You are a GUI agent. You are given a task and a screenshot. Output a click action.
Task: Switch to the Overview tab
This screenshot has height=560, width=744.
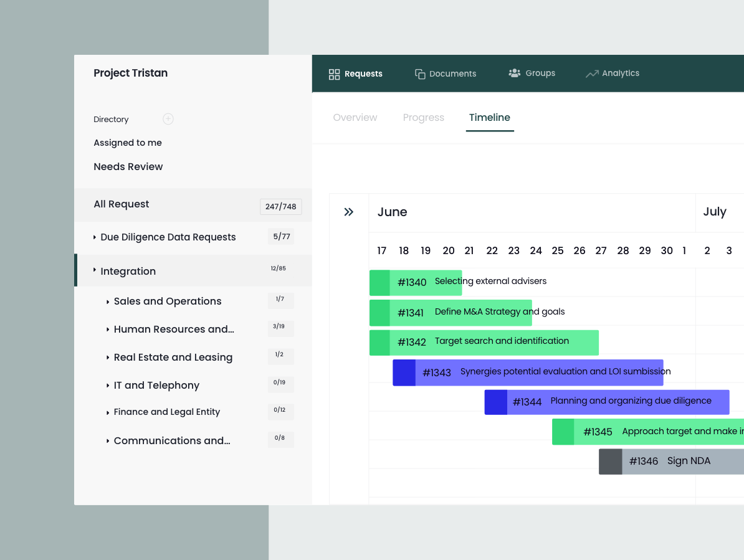point(355,118)
